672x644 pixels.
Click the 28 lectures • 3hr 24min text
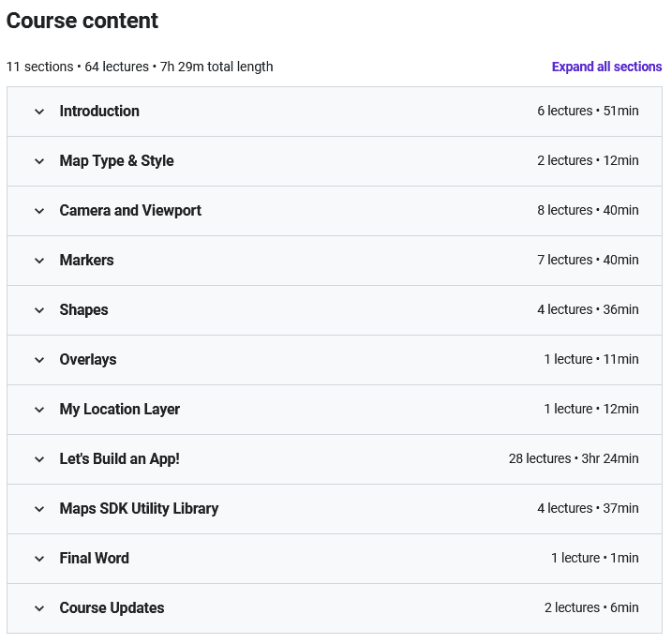click(x=573, y=458)
